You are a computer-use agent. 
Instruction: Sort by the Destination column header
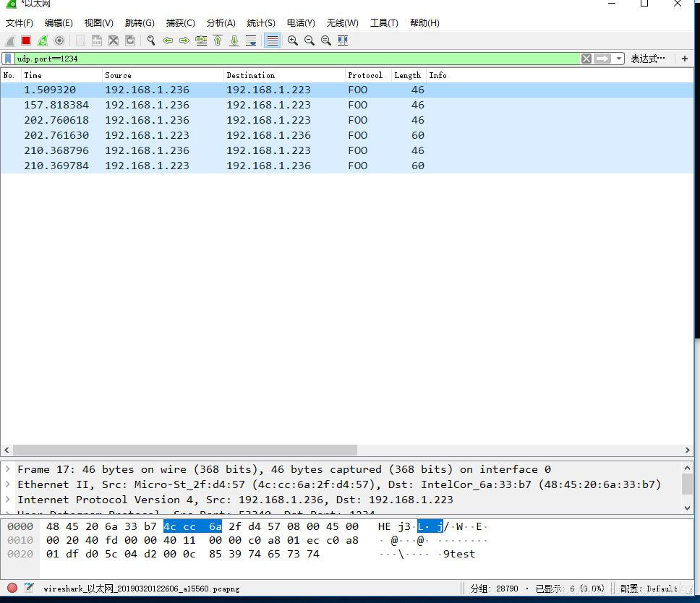(x=284, y=75)
